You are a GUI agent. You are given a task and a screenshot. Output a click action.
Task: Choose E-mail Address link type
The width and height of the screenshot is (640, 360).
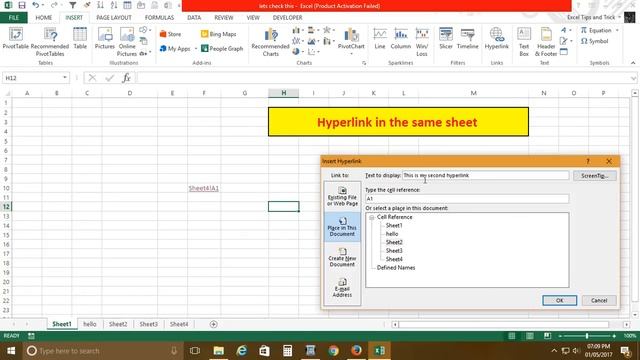(x=342, y=288)
